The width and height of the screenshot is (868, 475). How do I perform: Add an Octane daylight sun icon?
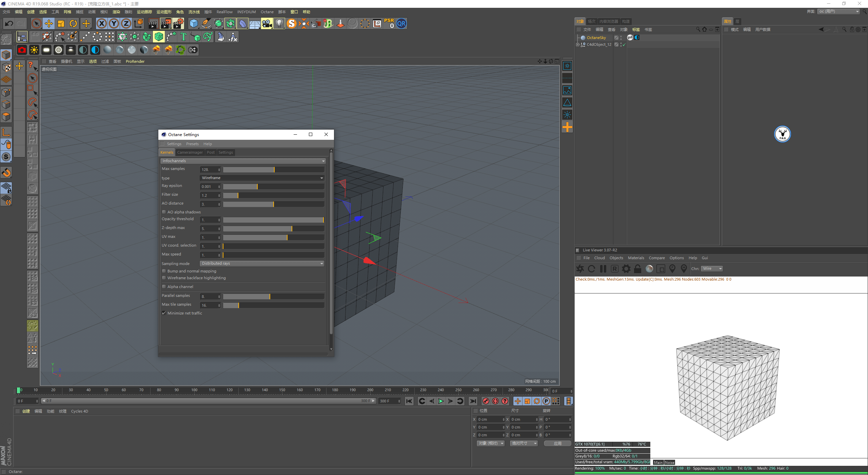point(34,50)
